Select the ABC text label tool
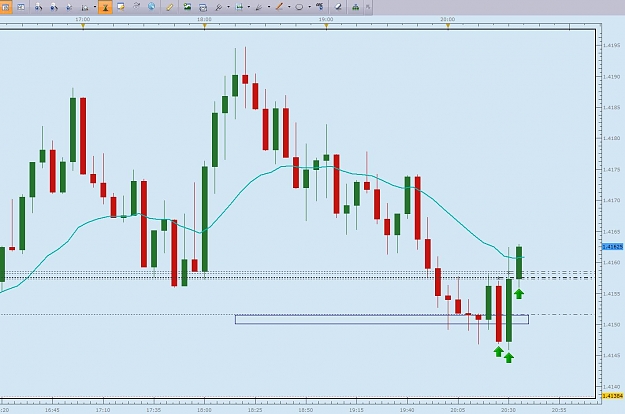The width and height of the screenshot is (625, 414). [320, 7]
